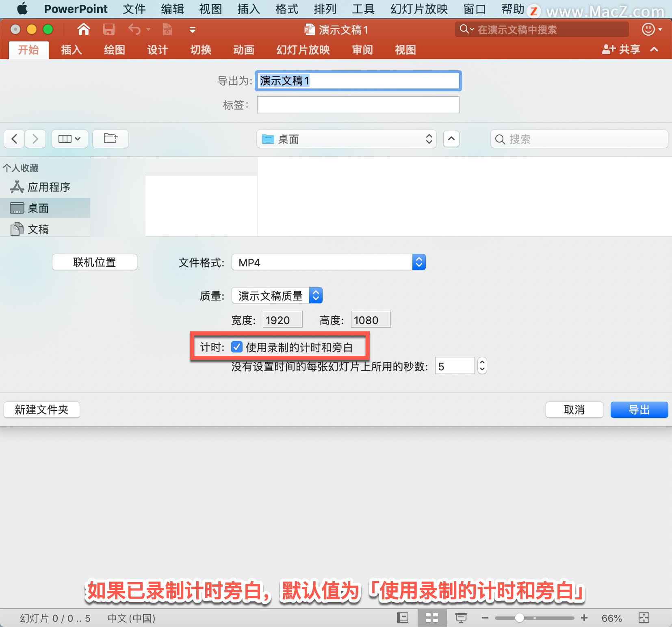
Task: Click the Home icon in title bar
Action: pos(83,29)
